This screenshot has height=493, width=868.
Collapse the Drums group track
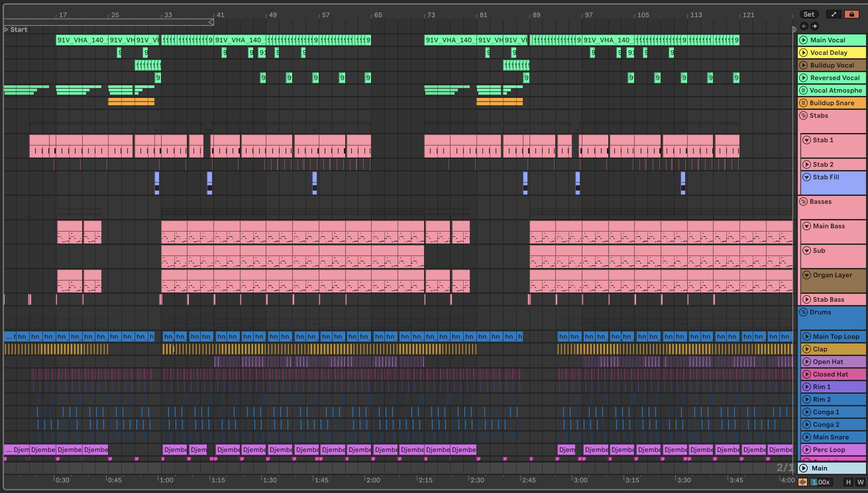[x=803, y=312]
